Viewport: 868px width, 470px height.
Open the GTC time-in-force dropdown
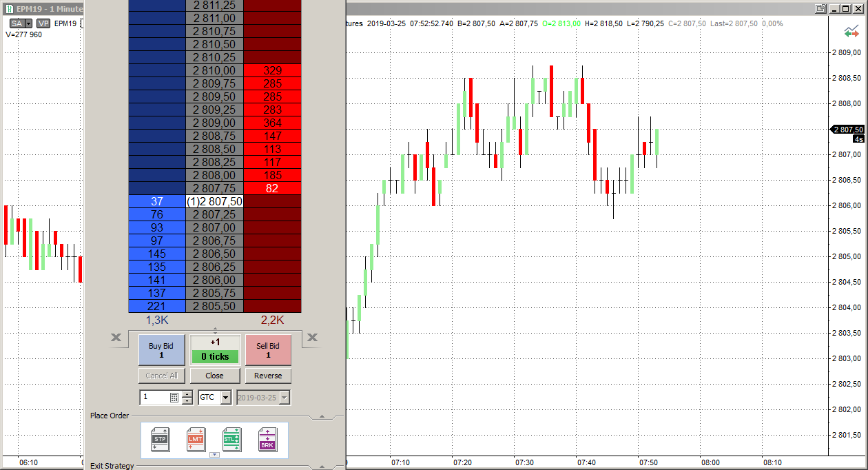226,398
